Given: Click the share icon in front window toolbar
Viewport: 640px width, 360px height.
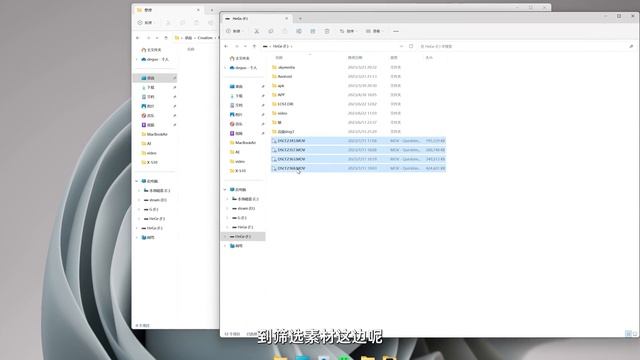Looking at the screenshot, I should [x=313, y=31].
